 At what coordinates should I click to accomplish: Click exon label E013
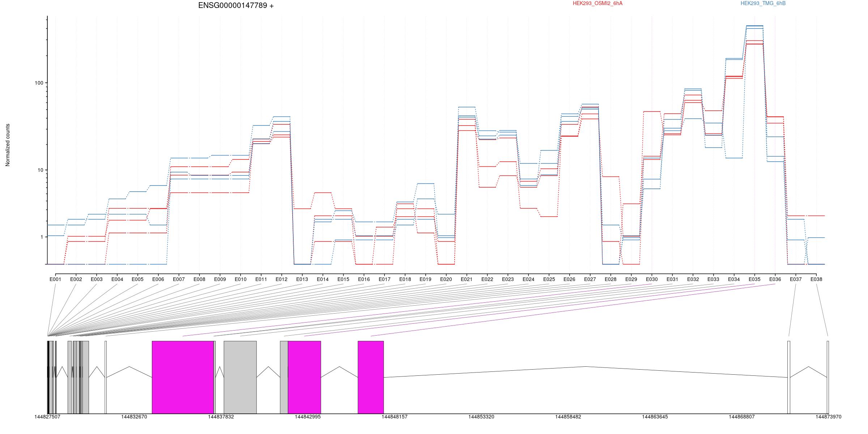coord(302,279)
